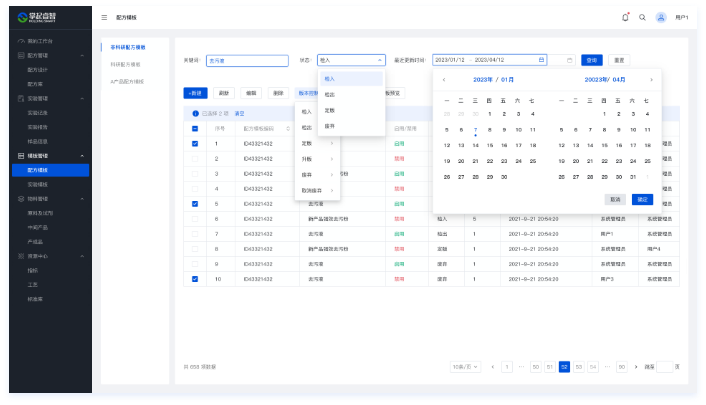Uncheck the checkbox for row 1
The image size is (706, 405).
[x=195, y=144]
